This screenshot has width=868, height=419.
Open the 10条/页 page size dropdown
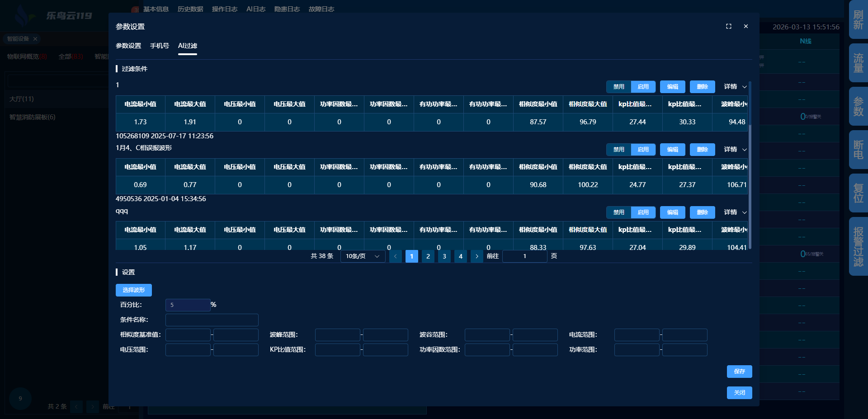click(363, 256)
